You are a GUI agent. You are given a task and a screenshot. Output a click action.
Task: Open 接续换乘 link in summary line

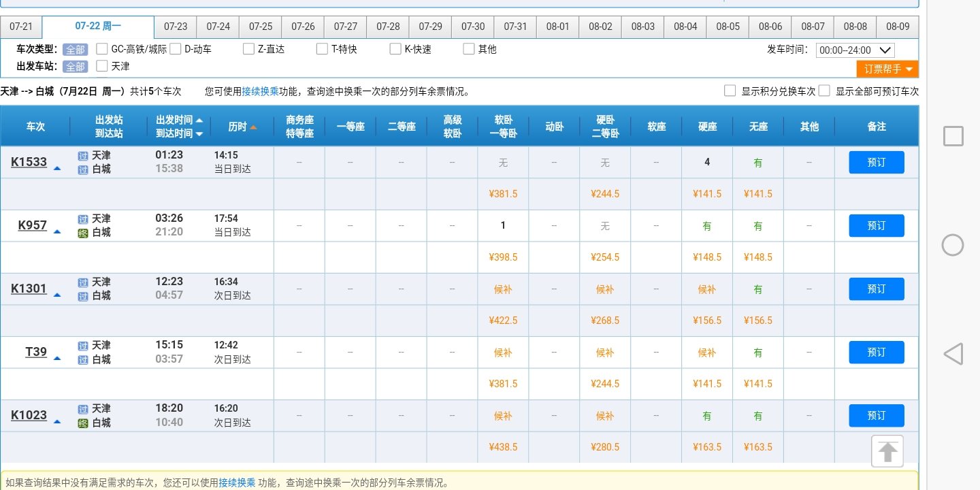pyautogui.click(x=260, y=91)
